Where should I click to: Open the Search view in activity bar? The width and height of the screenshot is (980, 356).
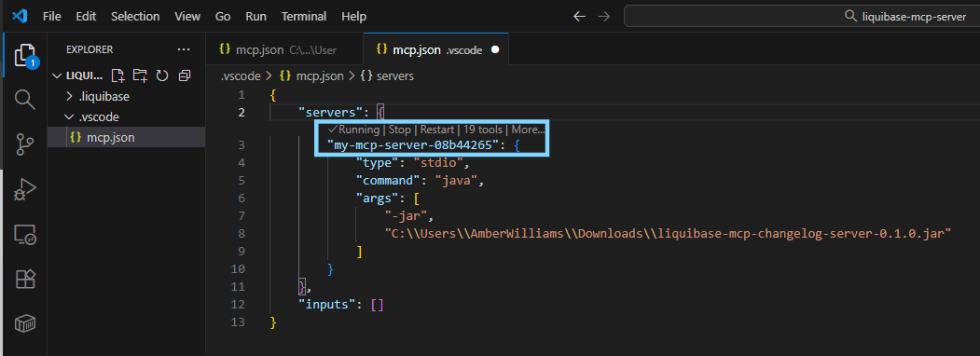click(24, 99)
